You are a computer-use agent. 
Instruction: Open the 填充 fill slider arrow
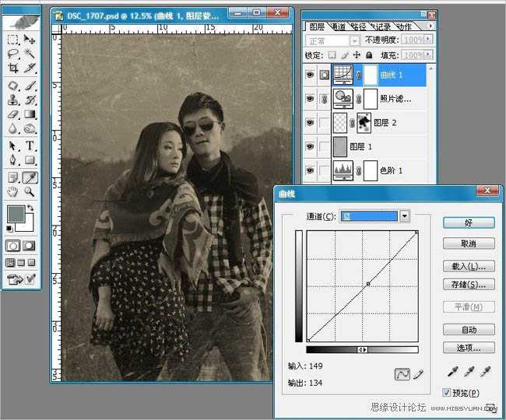(428, 54)
